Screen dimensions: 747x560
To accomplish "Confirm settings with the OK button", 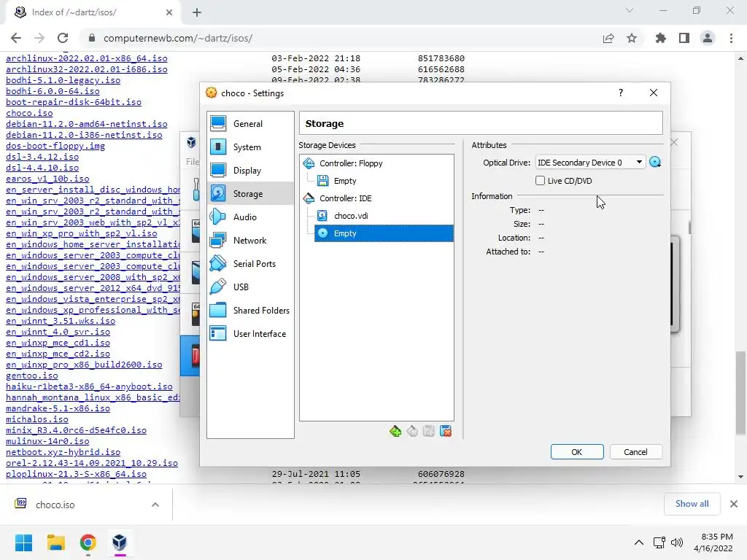I will tap(577, 452).
